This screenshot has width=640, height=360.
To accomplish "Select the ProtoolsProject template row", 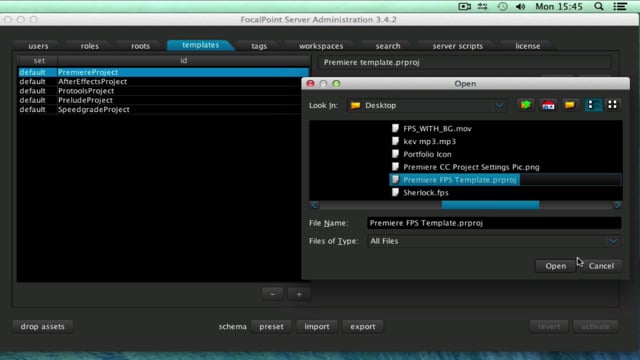I will pos(163,91).
